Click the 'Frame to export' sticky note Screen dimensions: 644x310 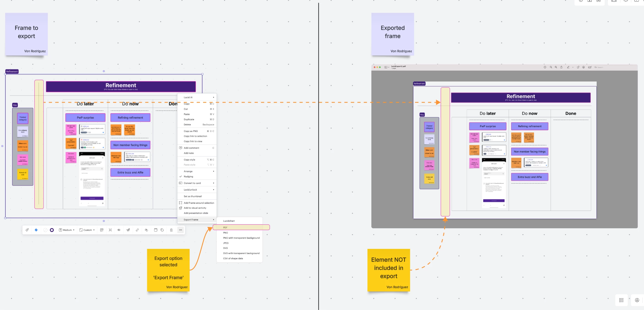click(27, 34)
